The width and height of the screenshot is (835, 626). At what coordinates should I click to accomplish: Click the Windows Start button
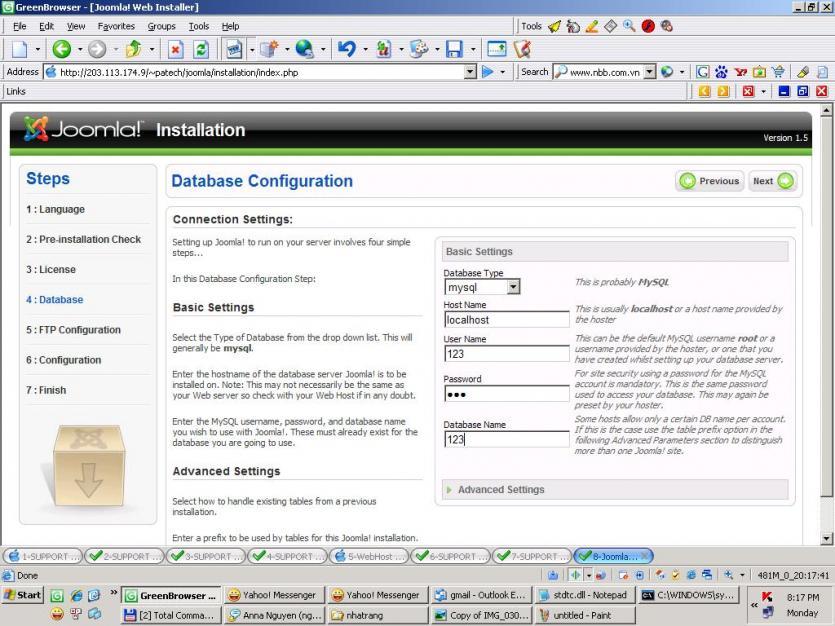pyautogui.click(x=23, y=595)
